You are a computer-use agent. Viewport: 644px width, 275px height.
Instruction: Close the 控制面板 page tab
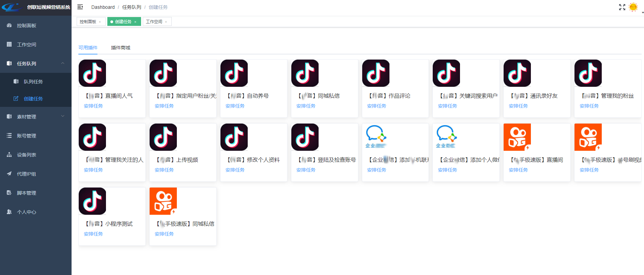[x=100, y=22]
